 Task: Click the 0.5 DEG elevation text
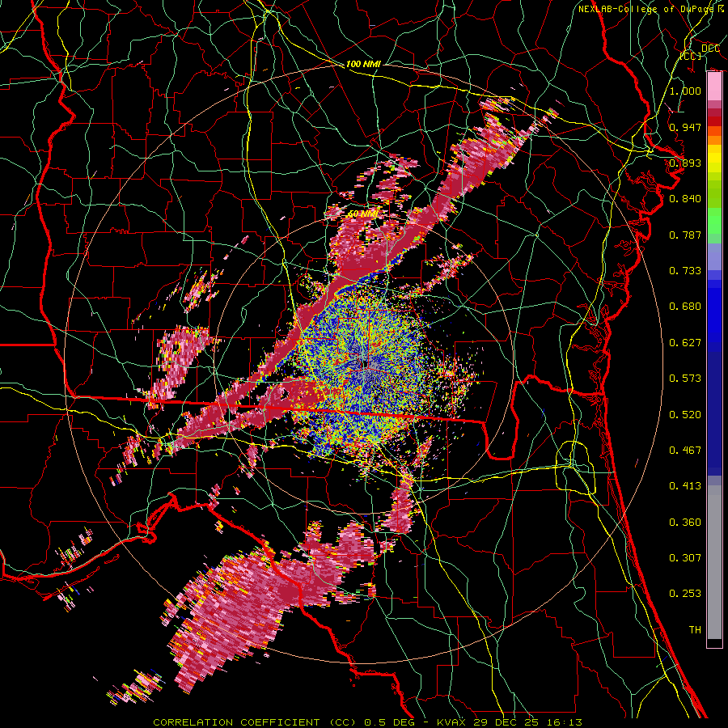pos(389,722)
